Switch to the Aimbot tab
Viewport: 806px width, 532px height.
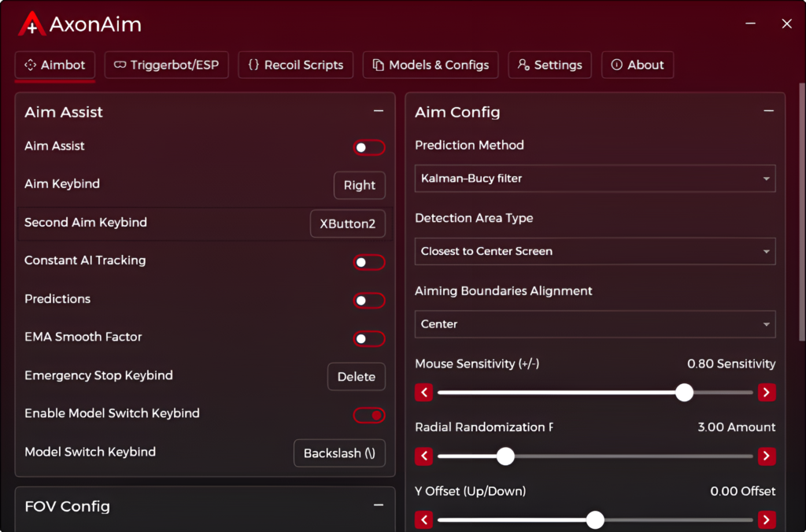pos(55,65)
